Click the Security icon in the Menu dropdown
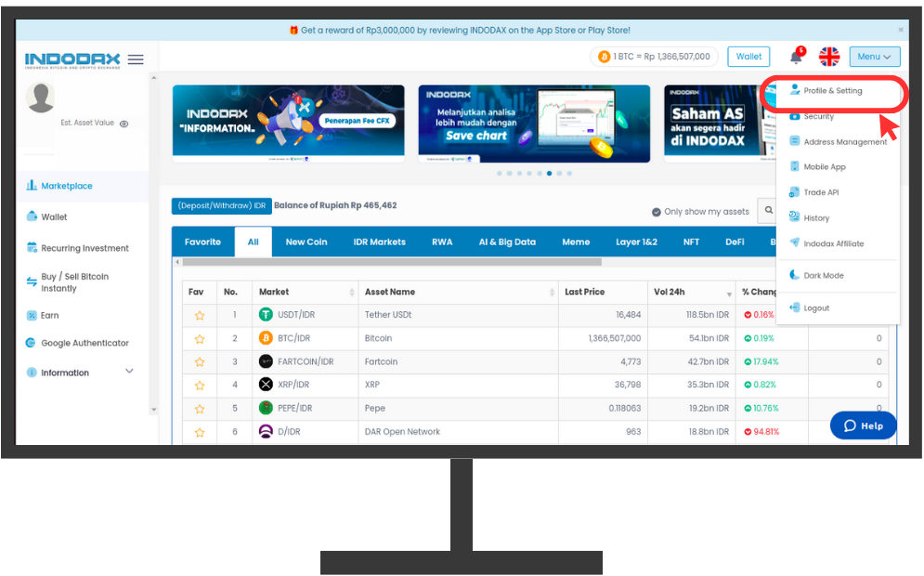 pyautogui.click(x=794, y=116)
